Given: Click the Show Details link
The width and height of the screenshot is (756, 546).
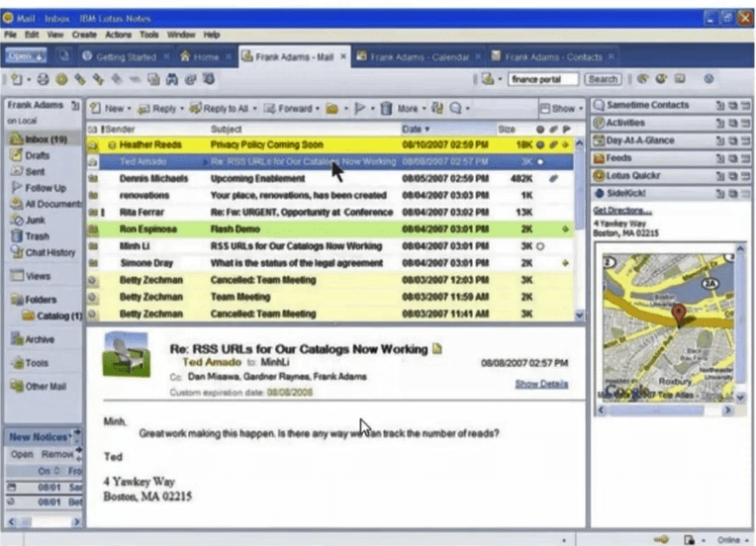Looking at the screenshot, I should (x=541, y=384).
